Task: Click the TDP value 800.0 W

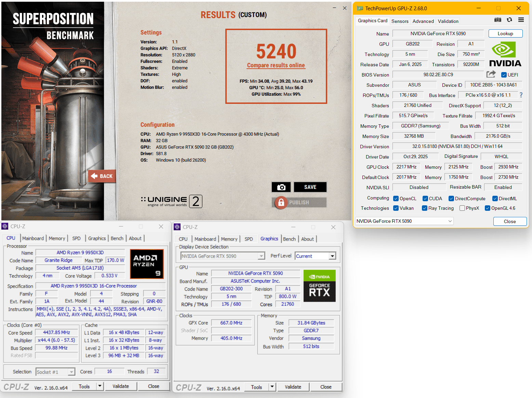Action: (288, 296)
